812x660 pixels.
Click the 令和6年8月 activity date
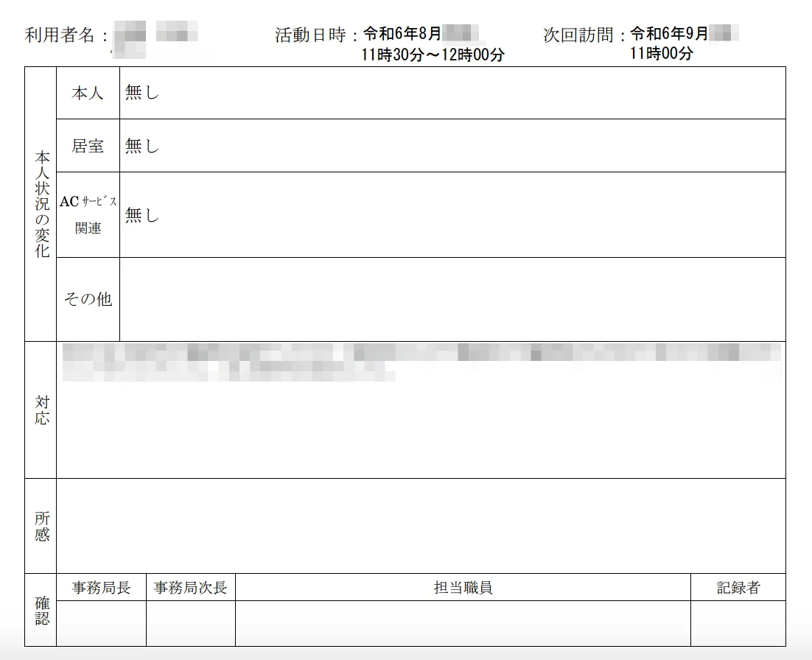[x=402, y=34]
